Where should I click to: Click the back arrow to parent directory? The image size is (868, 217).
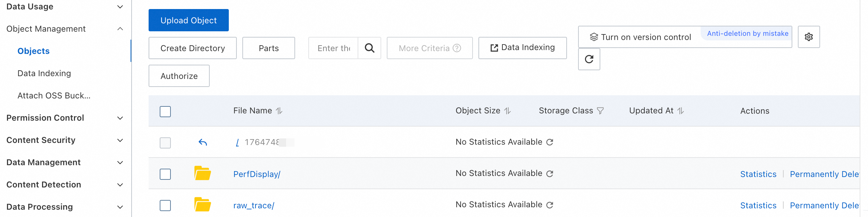[x=203, y=142]
